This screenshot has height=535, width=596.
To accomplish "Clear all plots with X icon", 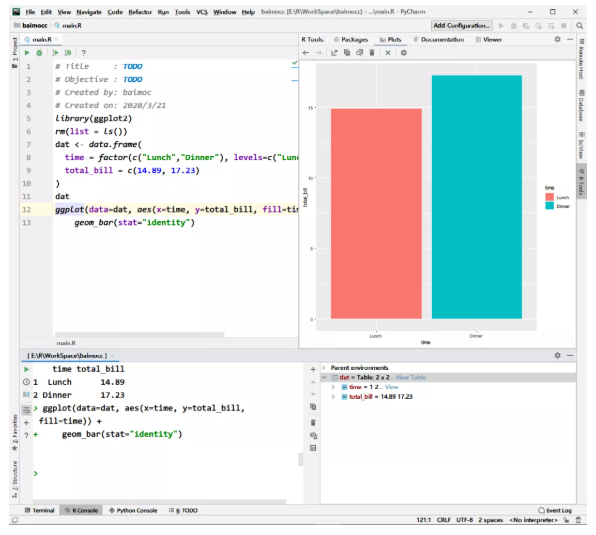I will click(x=388, y=53).
